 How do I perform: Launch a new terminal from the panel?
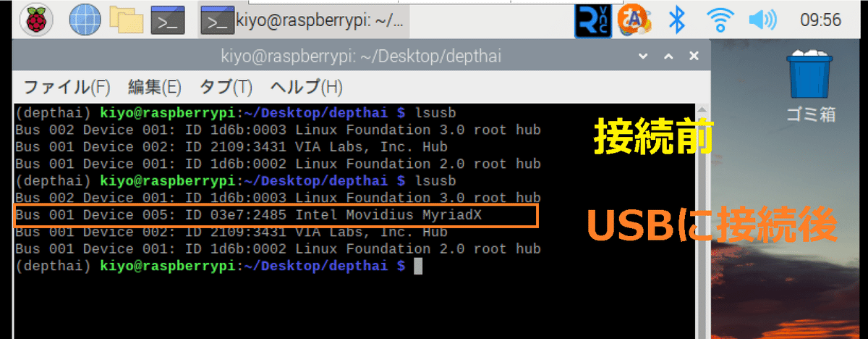168,21
